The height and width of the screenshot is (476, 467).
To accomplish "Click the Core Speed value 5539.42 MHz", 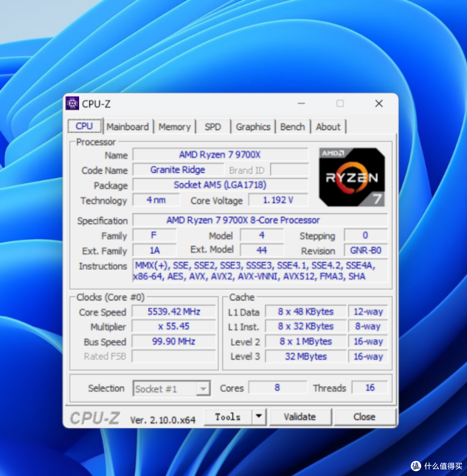I will [174, 312].
